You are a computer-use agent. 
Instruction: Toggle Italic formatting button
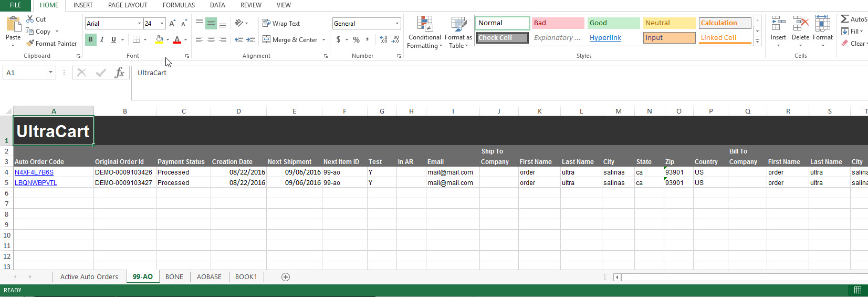click(102, 39)
